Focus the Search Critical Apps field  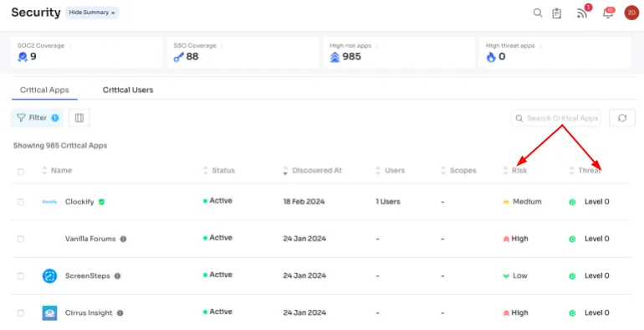[555, 118]
